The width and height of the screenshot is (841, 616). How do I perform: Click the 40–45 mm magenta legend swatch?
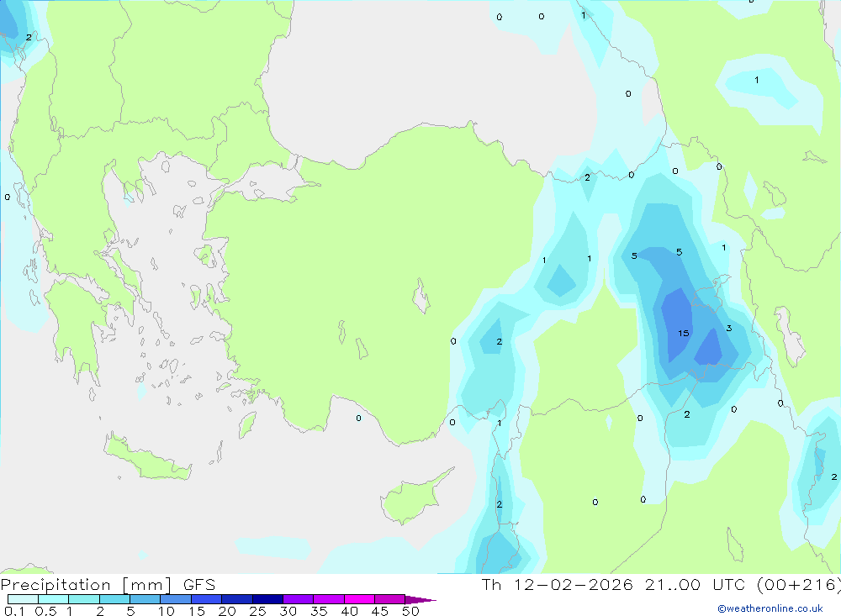tap(359, 599)
